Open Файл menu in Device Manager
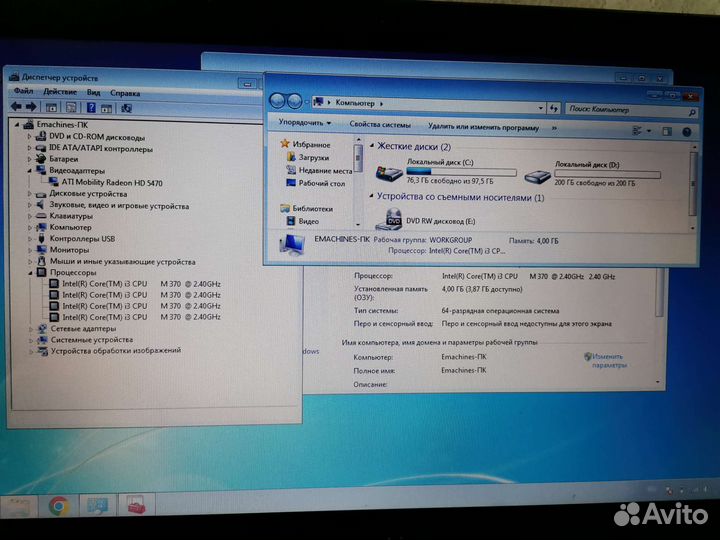The width and height of the screenshot is (720, 540). tap(23, 91)
